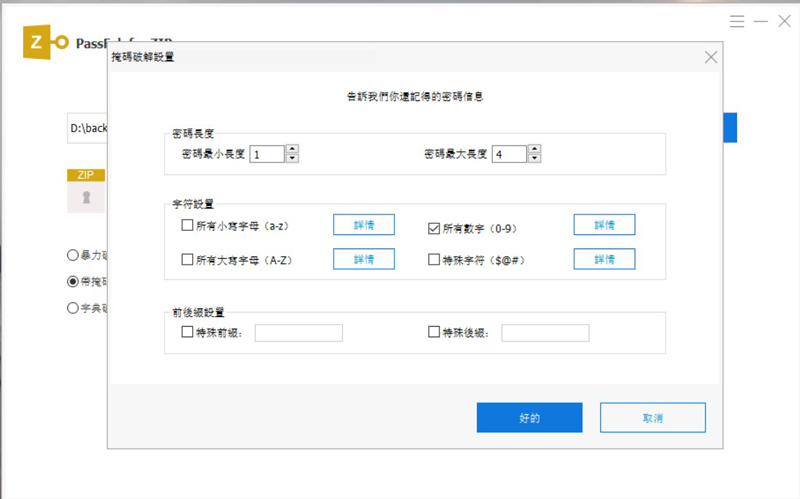Image resolution: width=800 pixels, height=499 pixels.
Task: Tick the 特殊字符 ($@#) checkbox
Action: pos(433,259)
